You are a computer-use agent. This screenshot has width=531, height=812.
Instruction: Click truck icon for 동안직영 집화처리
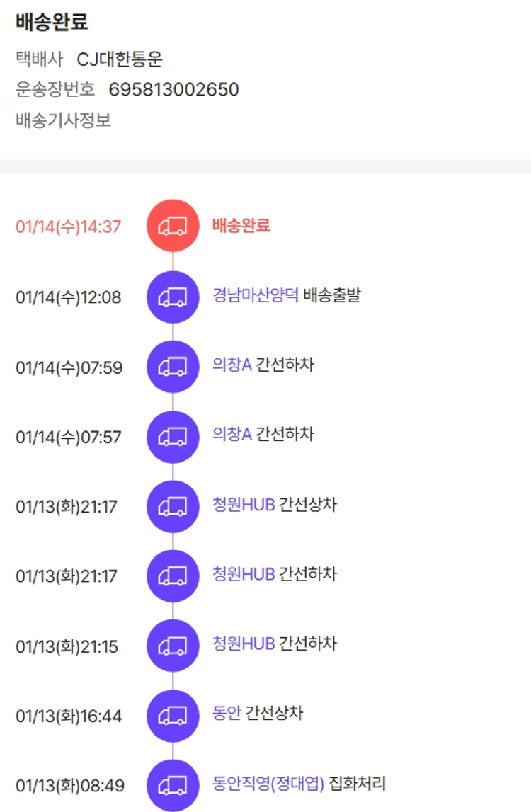(x=173, y=785)
